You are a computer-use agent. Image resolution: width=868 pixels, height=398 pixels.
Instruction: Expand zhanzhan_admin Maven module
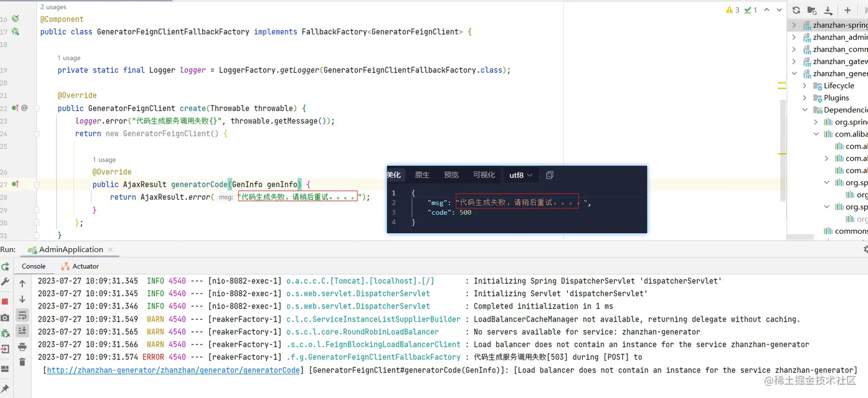click(794, 37)
